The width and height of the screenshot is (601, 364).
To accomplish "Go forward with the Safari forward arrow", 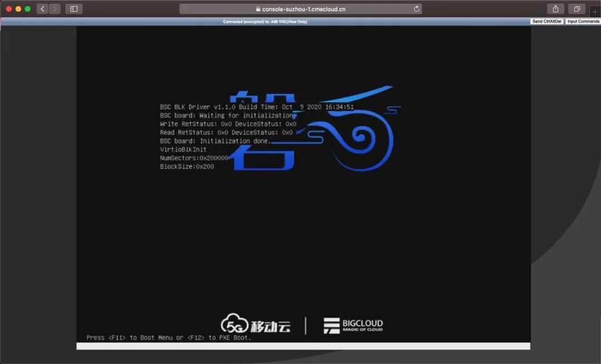I will 55,9.
